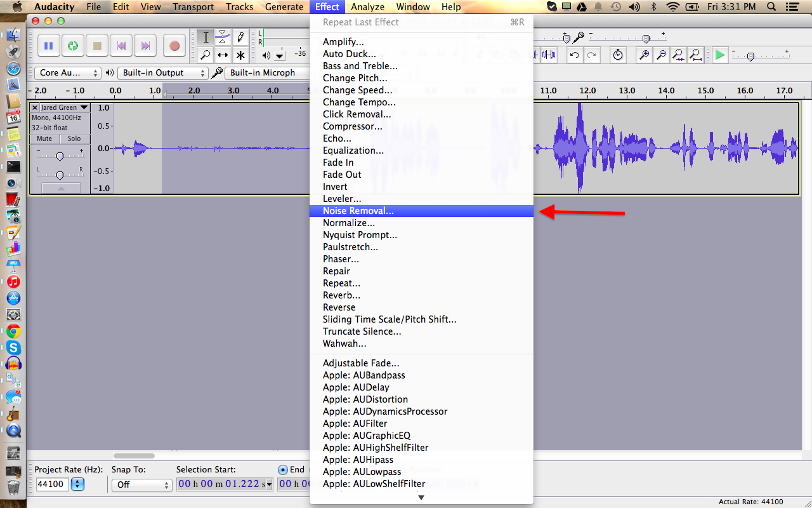This screenshot has width=812, height=508.
Task: Mute the Jared Green track
Action: click(x=44, y=138)
